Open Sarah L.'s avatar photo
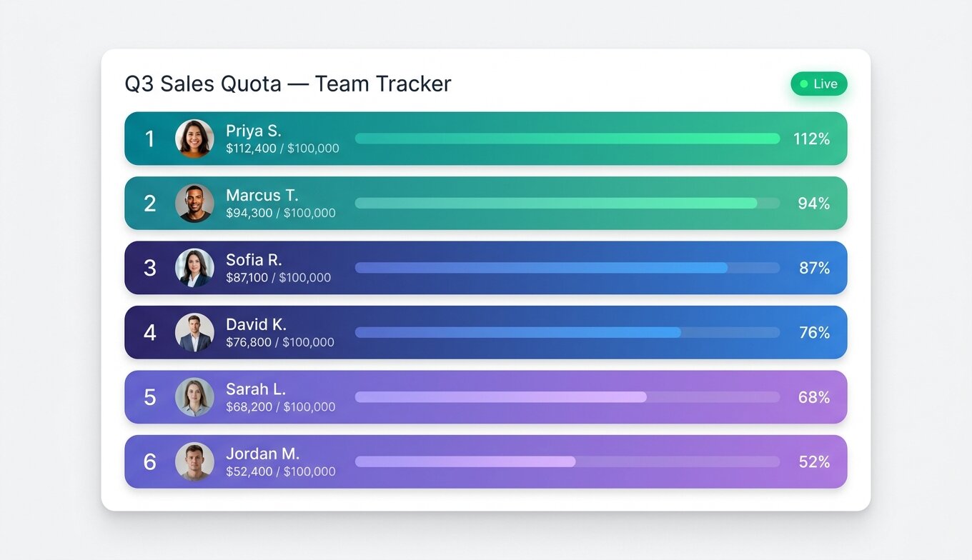Image resolution: width=972 pixels, height=560 pixels. 194,397
